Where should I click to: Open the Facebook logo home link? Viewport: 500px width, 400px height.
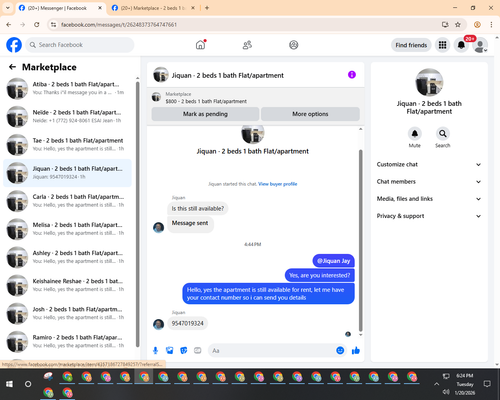click(14, 45)
